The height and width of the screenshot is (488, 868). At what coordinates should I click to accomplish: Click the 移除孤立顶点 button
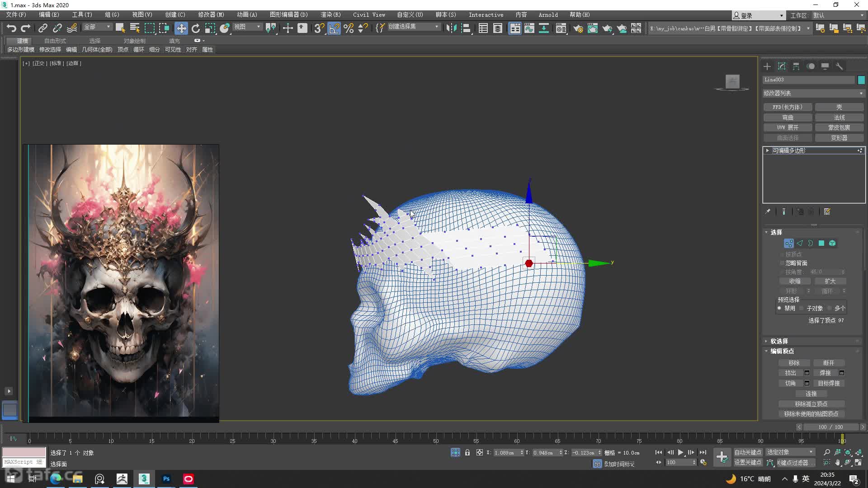[x=811, y=404]
